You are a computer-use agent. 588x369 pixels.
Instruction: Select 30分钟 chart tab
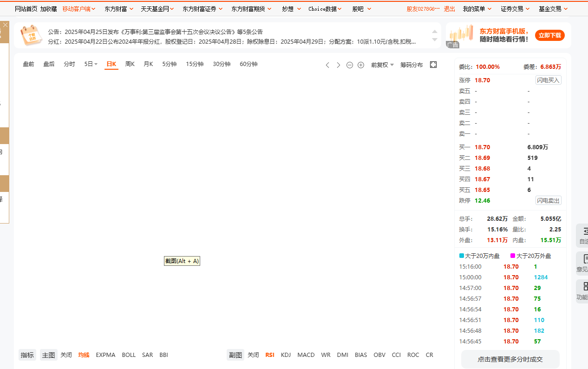coord(222,64)
